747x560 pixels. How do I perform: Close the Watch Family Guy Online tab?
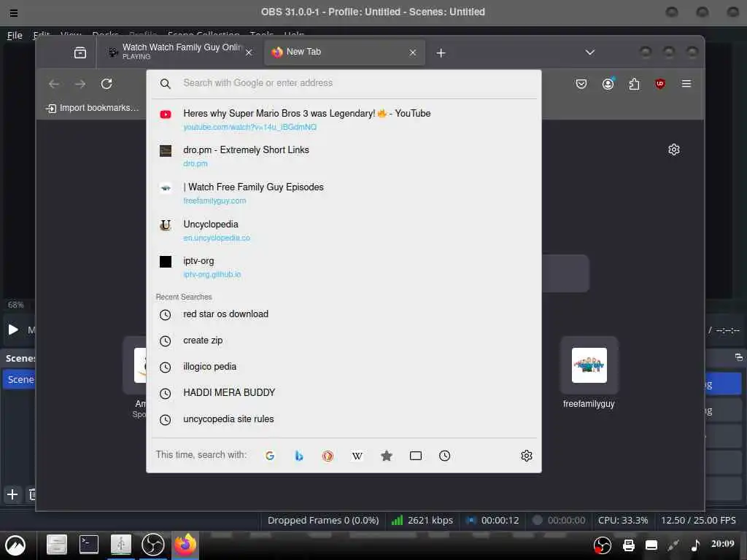click(249, 52)
